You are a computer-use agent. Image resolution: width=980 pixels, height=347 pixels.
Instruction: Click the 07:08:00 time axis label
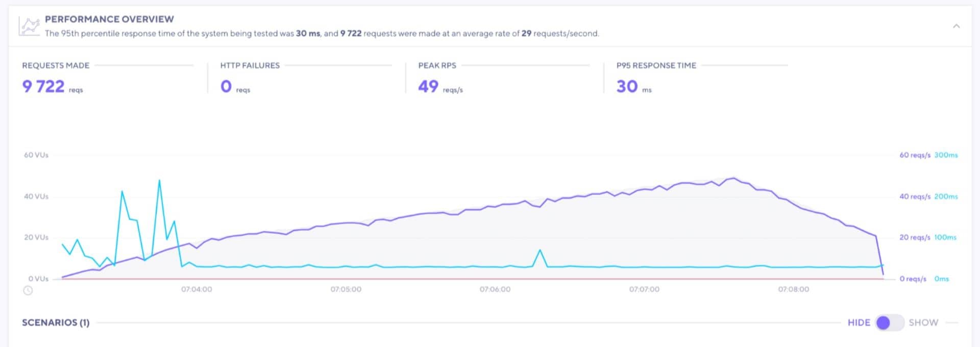pyautogui.click(x=793, y=289)
